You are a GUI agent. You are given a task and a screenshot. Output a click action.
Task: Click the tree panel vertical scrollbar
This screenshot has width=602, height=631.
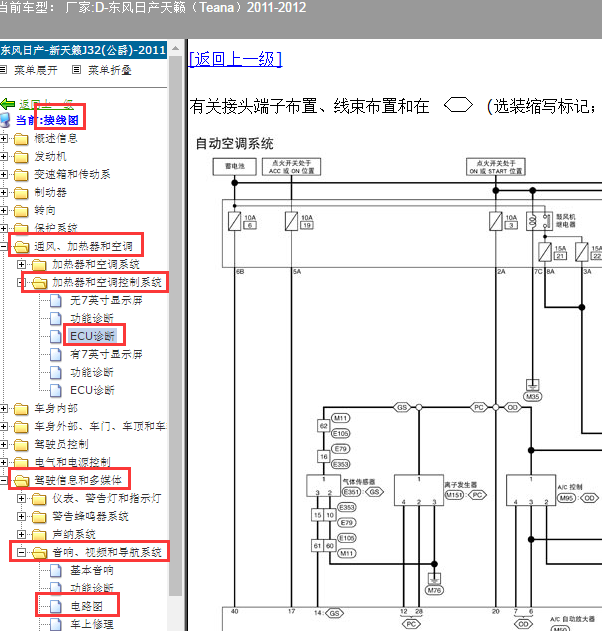[x=175, y=326]
